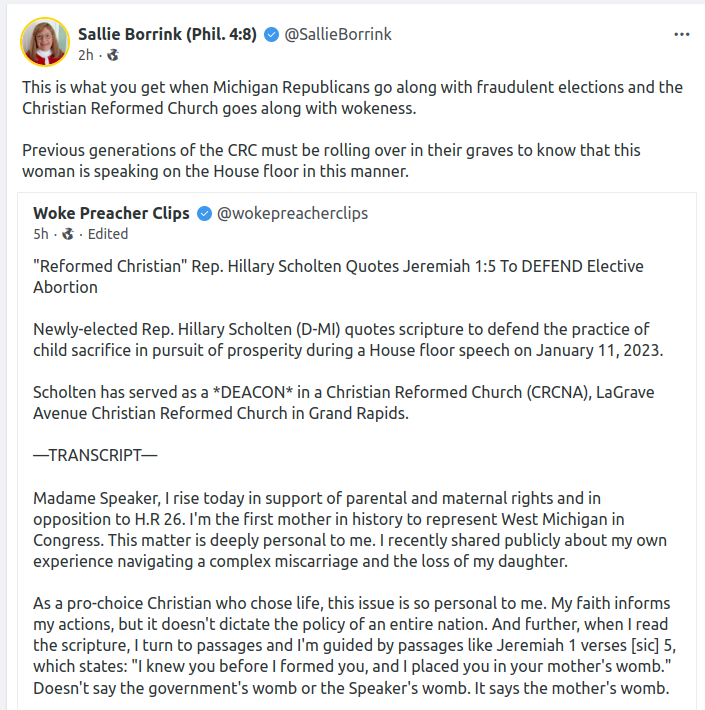Open Sallie Borrink's profile picture
This screenshot has width=705, height=710.
coord(45,42)
